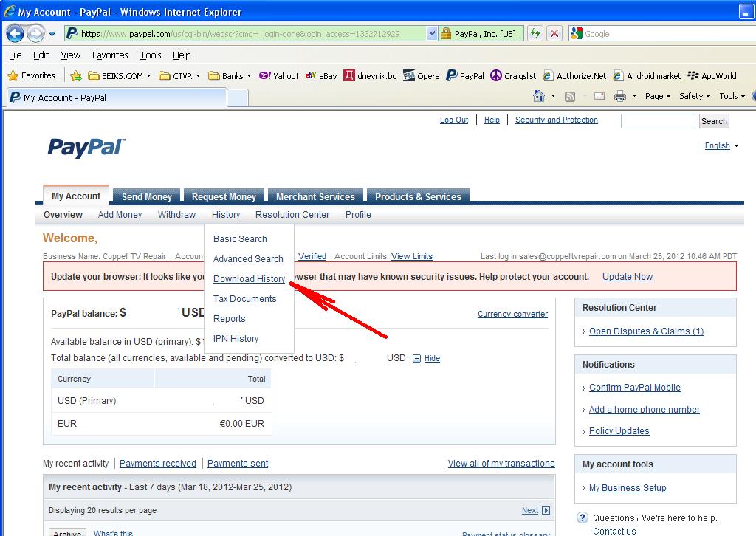Open the CTVR favorites folder
756x536 pixels.
point(179,76)
